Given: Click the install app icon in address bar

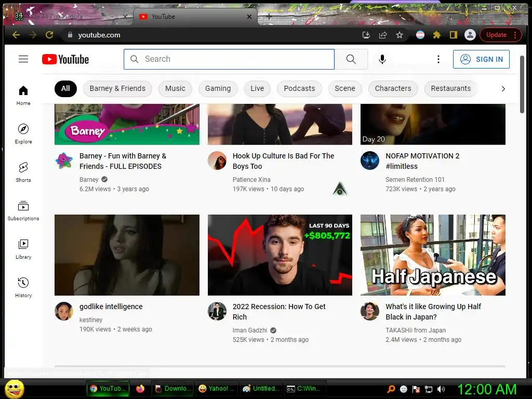Looking at the screenshot, I should (366, 35).
